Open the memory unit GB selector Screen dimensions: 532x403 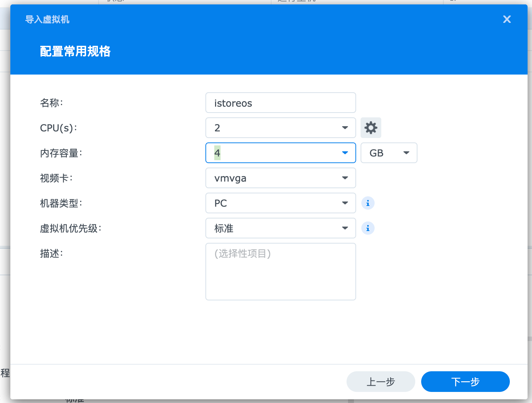(389, 152)
